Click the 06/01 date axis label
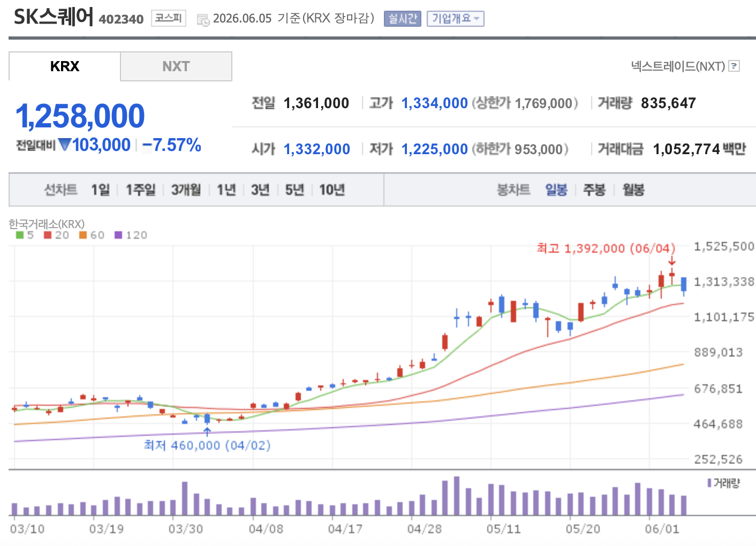Image resolution: width=756 pixels, height=546 pixels. click(x=662, y=529)
